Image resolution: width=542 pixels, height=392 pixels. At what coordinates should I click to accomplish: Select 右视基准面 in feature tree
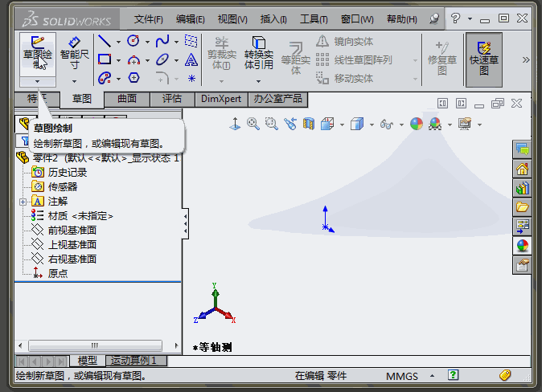(72, 259)
